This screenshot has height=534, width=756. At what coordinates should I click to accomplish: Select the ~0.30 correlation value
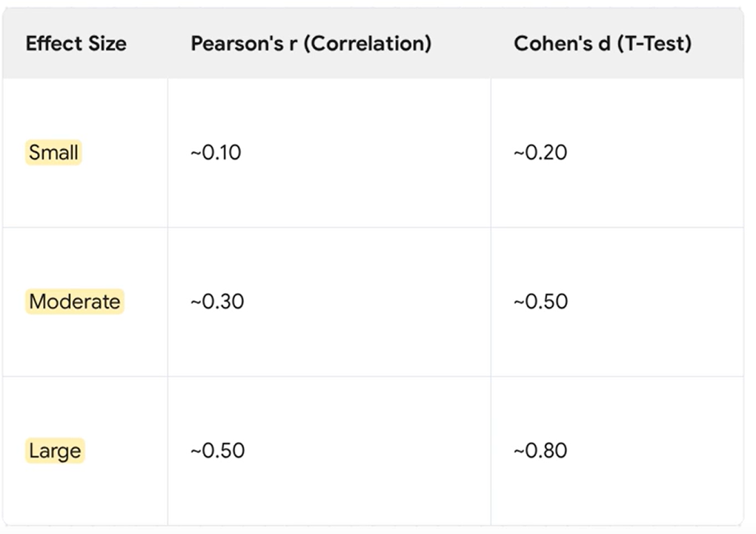[x=217, y=302]
